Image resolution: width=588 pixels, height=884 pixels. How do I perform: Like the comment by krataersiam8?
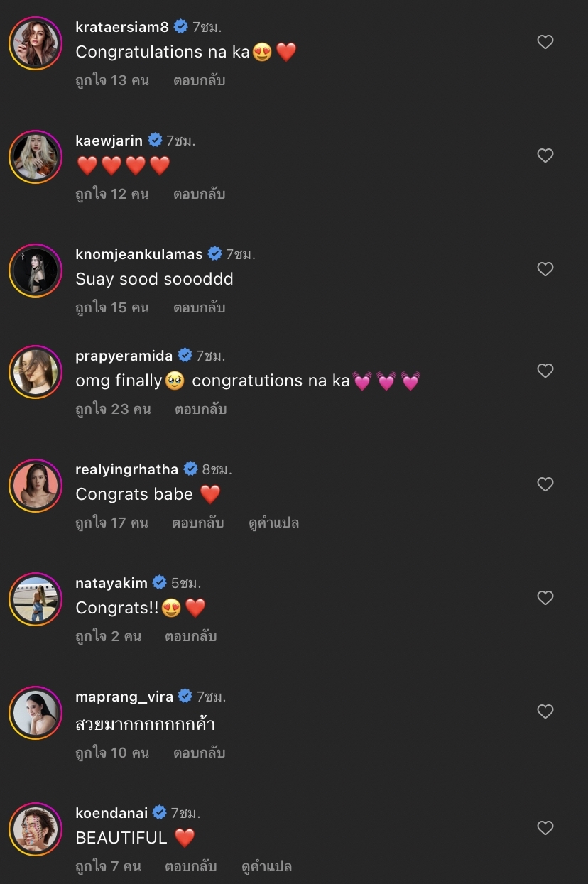coord(545,43)
